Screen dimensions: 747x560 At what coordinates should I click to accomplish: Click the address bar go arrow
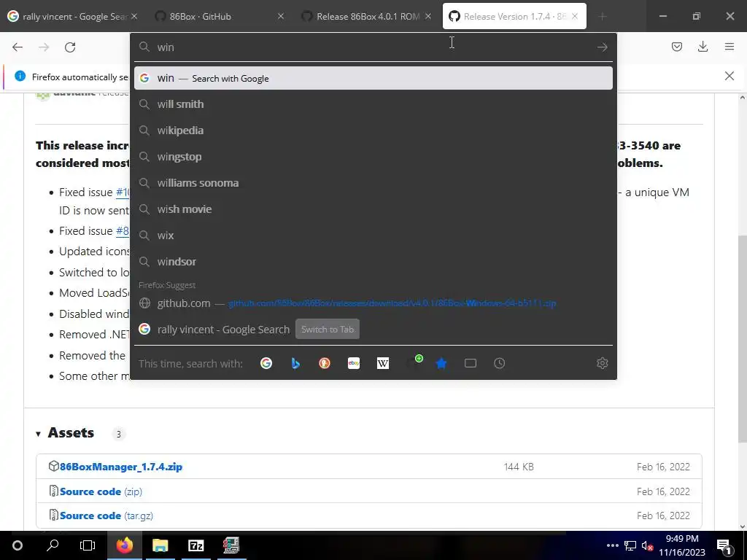[x=602, y=47]
